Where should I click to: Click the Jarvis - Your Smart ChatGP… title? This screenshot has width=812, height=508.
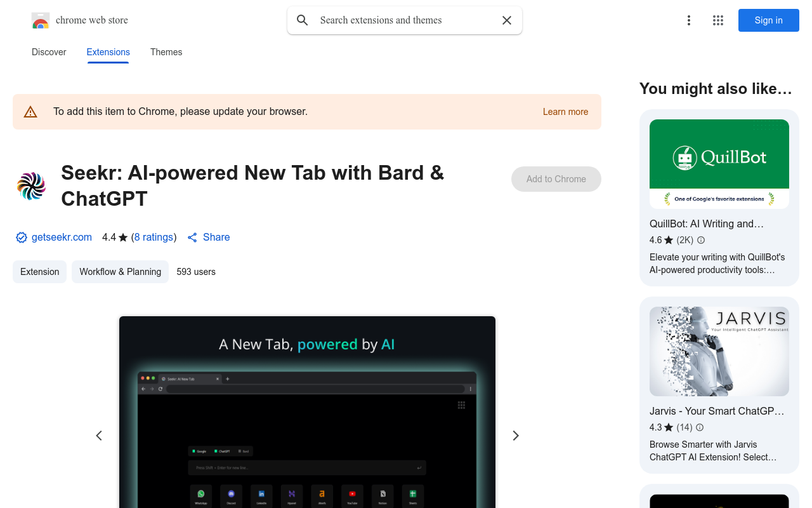click(x=717, y=411)
